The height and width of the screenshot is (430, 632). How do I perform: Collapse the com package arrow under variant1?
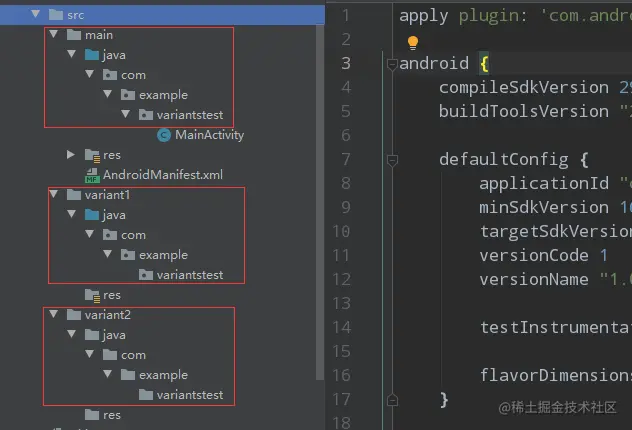(x=89, y=234)
